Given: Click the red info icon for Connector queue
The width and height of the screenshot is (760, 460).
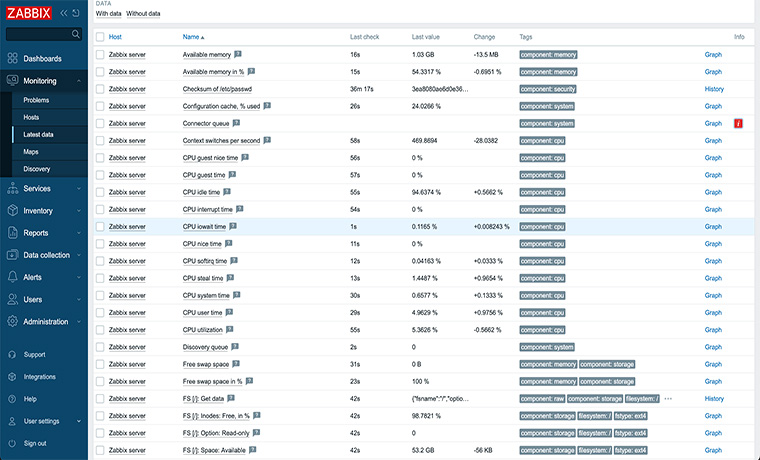Looking at the screenshot, I should click(738, 124).
